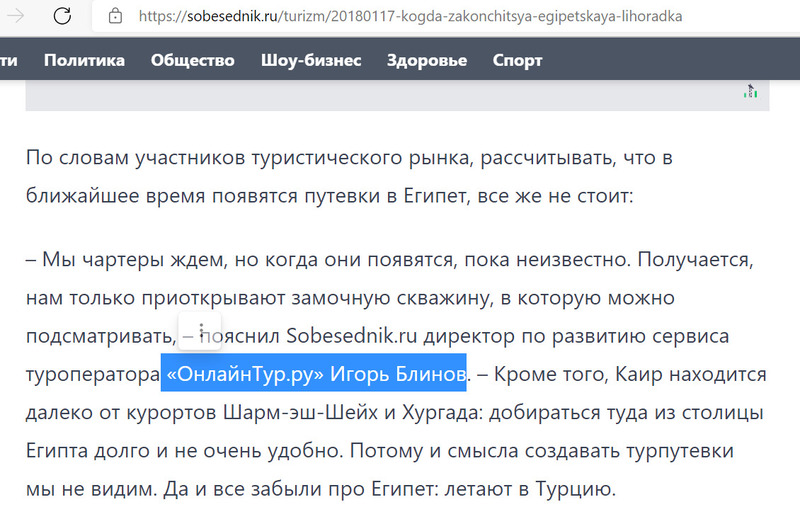Screen dimensions: 800x519
Task: Open the Здоровье section
Action: pos(427,60)
